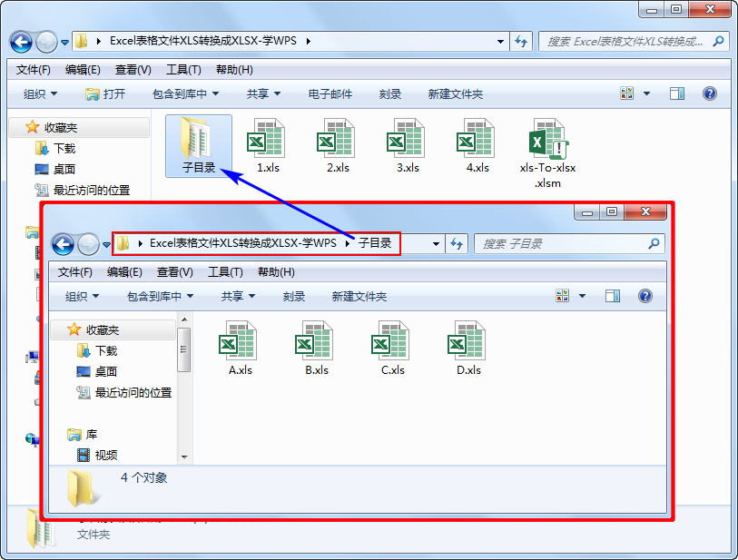The width and height of the screenshot is (738, 560).
Task: Click 刻录 in the 子目录 window toolbar
Action: [x=294, y=297]
